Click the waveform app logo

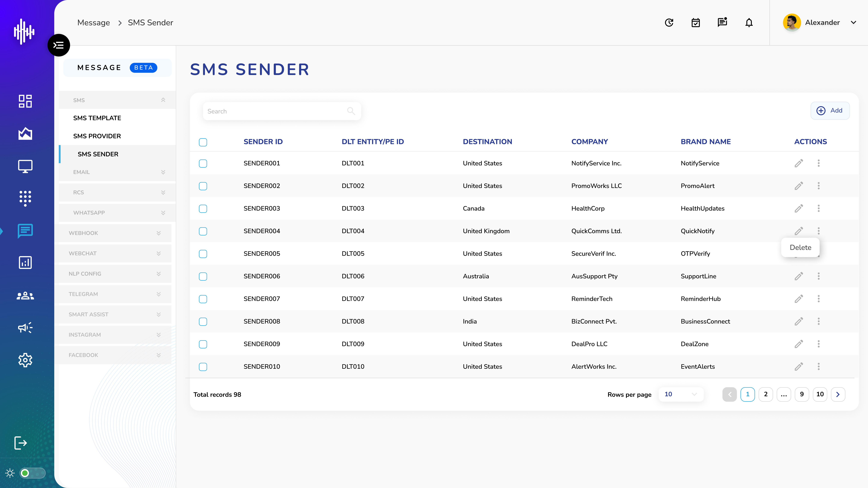click(24, 32)
